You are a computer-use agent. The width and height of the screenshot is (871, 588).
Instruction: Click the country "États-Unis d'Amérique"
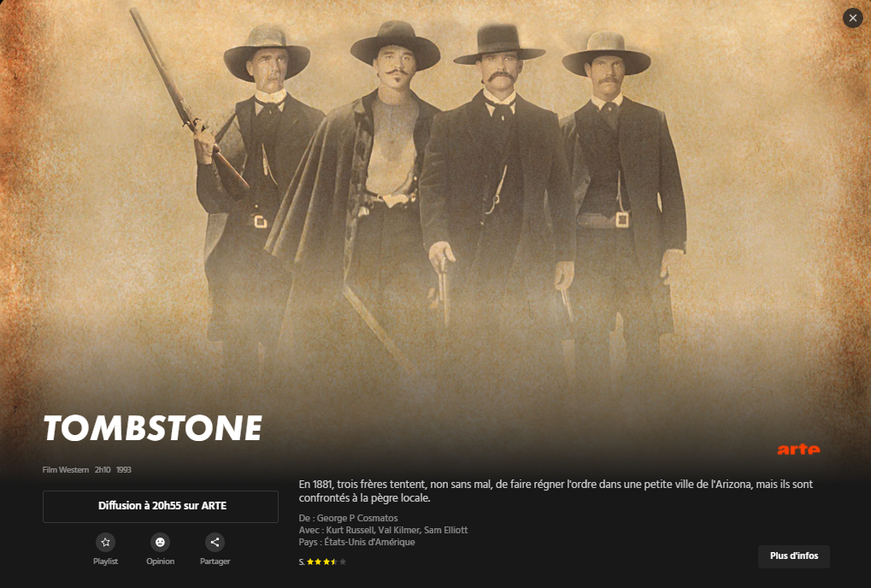(x=369, y=543)
